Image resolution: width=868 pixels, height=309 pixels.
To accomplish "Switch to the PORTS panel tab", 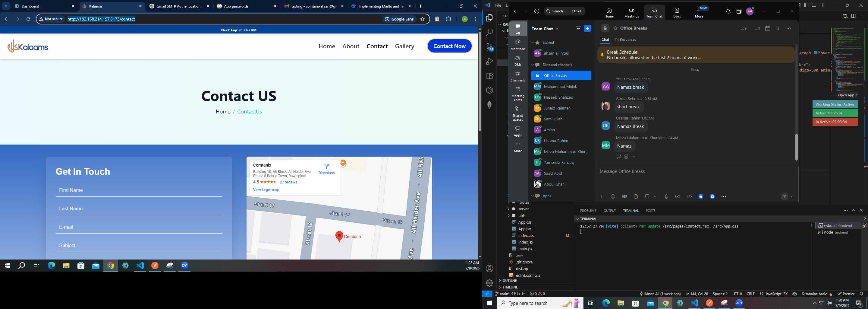I will click(650, 211).
